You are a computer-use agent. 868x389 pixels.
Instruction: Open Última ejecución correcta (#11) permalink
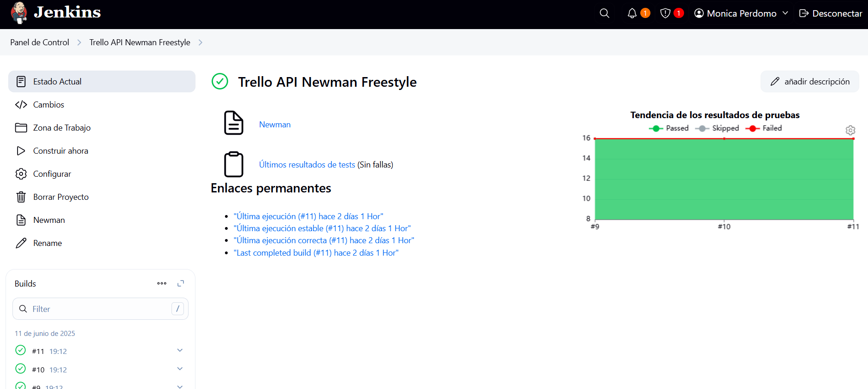point(324,240)
